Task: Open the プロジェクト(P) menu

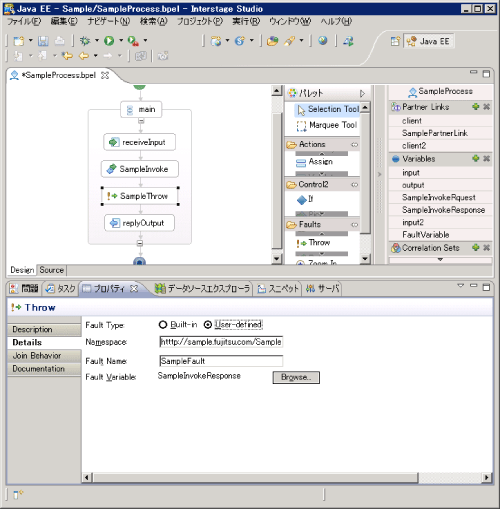Action: click(200, 22)
